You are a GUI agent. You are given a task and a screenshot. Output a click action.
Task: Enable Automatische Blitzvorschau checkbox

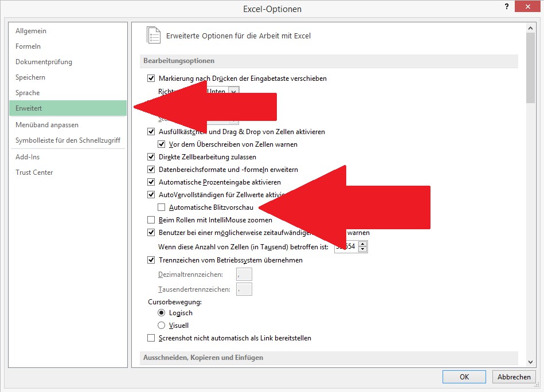tap(162, 207)
